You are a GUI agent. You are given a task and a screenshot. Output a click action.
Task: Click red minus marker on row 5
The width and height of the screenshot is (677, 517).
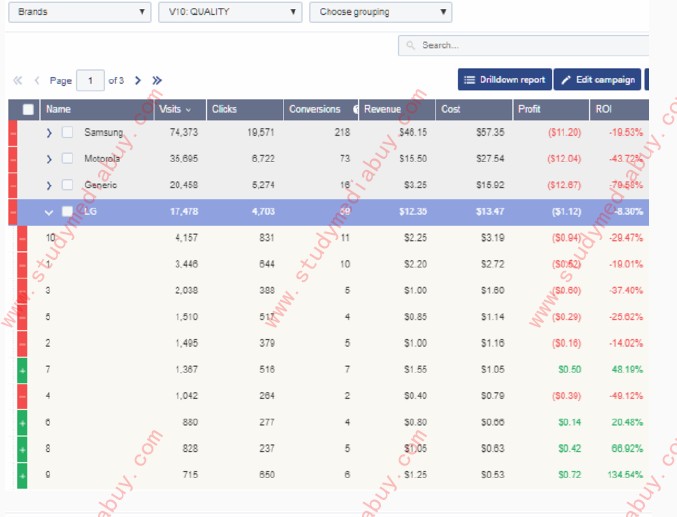pyautogui.click(x=22, y=317)
